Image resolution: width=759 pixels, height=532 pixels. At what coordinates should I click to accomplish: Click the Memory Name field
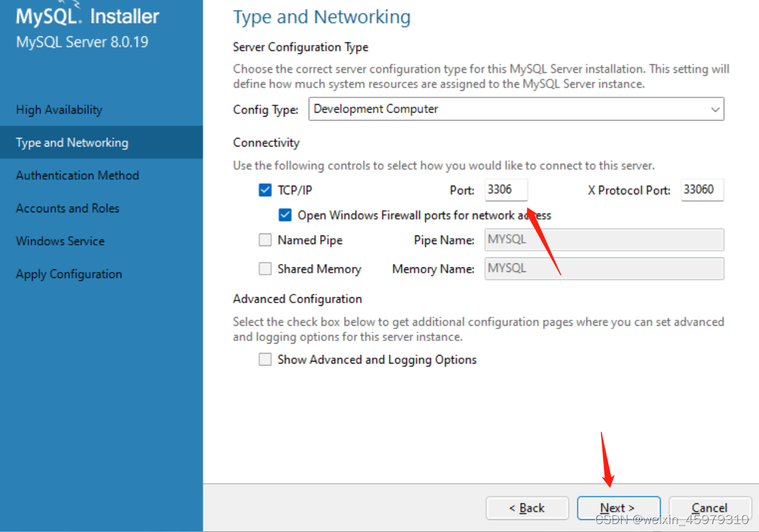click(x=604, y=269)
